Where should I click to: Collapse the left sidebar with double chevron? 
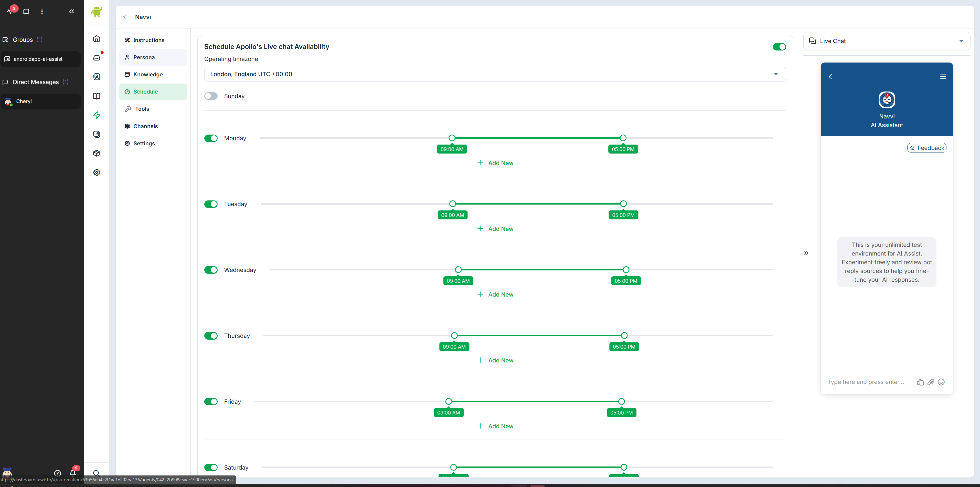pyautogui.click(x=71, y=12)
